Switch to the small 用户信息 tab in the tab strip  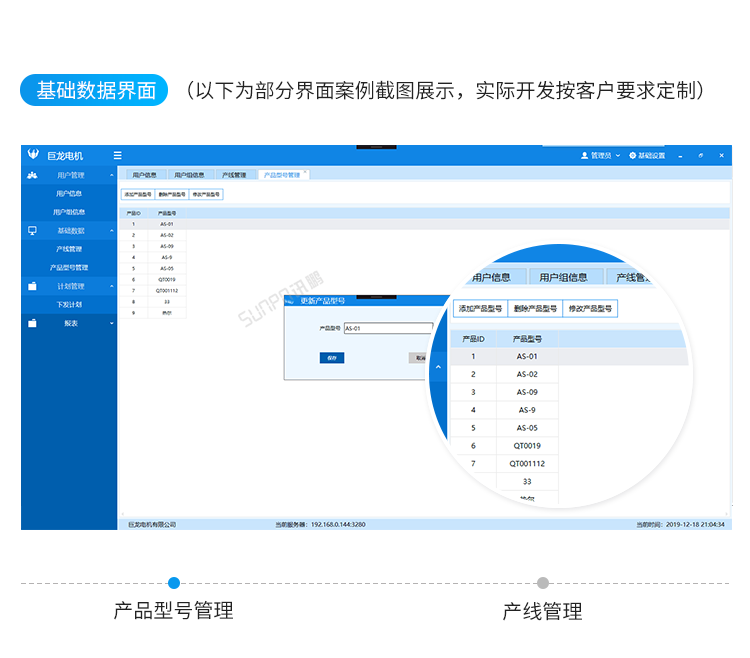tap(144, 175)
